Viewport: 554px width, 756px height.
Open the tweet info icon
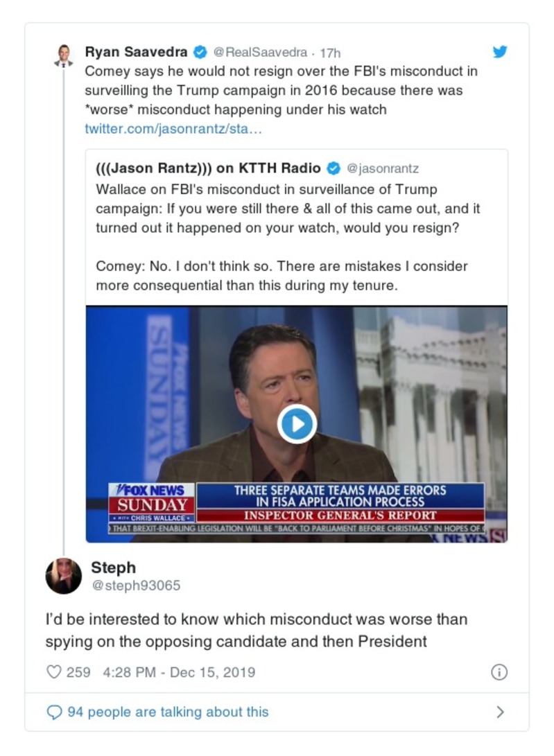click(x=499, y=672)
